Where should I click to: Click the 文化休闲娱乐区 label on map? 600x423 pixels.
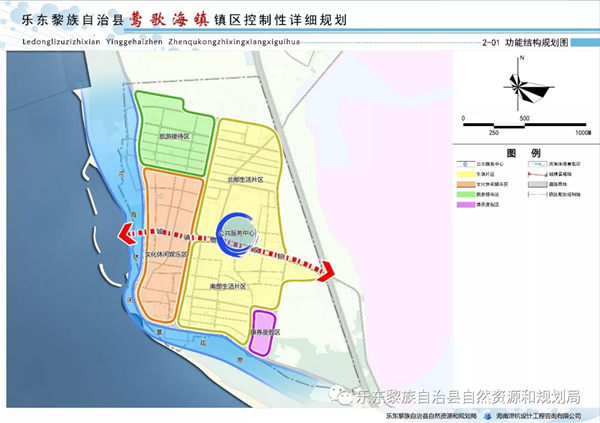pos(167,254)
